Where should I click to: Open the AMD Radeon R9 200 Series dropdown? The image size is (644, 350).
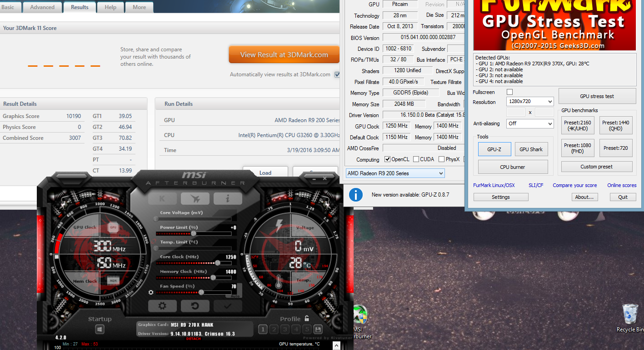click(x=395, y=173)
